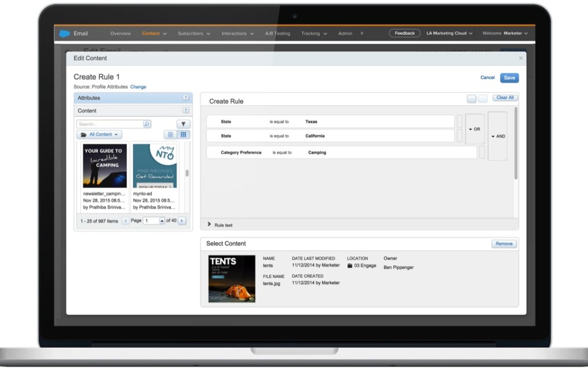
Task: Open the Overview menu item
Action: point(120,33)
